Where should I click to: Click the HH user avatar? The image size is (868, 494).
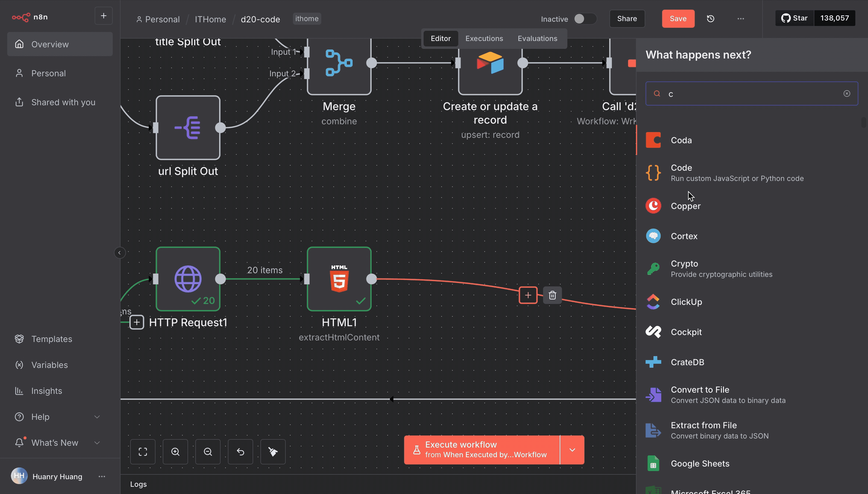[19, 476]
